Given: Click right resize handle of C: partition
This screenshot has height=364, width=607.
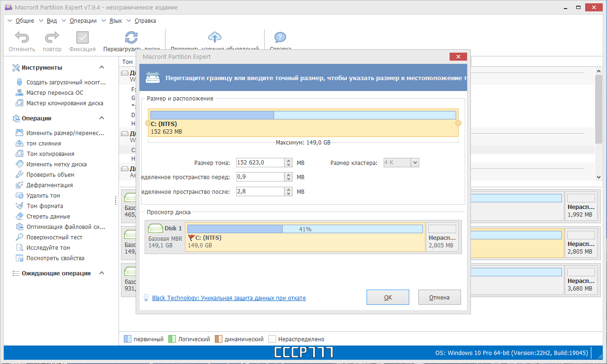Looking at the screenshot, I should [x=458, y=123].
